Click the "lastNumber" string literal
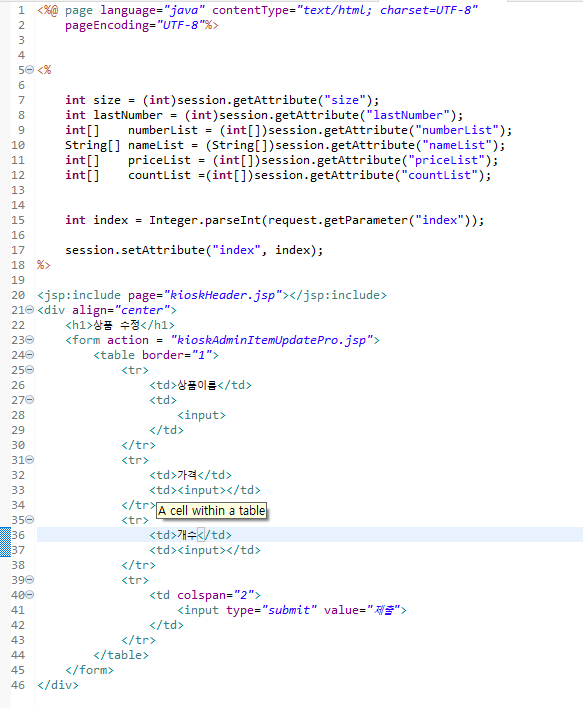The height and width of the screenshot is (708, 583). coord(408,115)
